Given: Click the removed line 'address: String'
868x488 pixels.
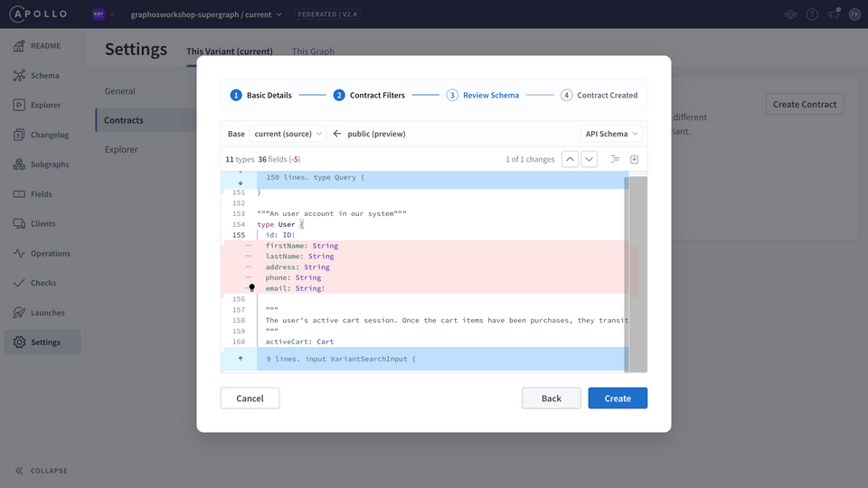Looking at the screenshot, I should click(x=297, y=267).
